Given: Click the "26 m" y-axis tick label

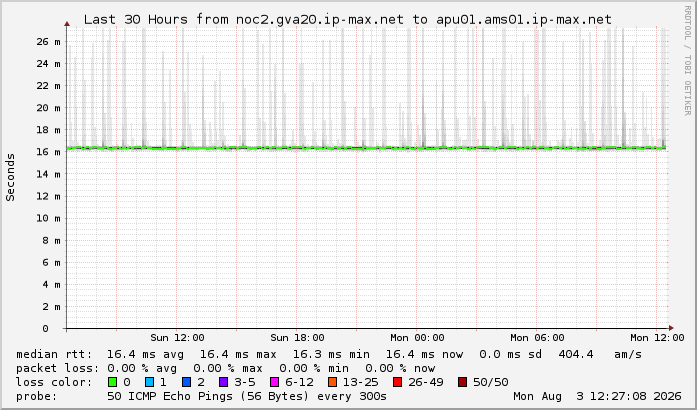Looking at the screenshot, I should (x=48, y=42).
